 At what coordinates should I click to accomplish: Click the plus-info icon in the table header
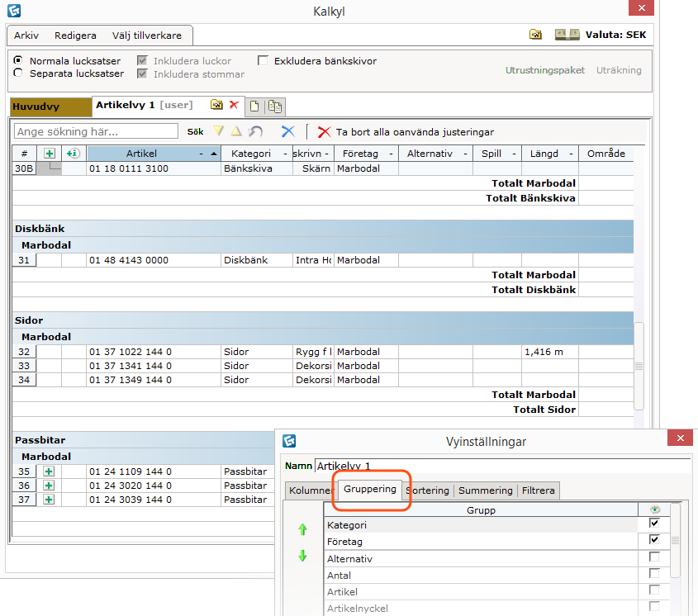click(73, 154)
